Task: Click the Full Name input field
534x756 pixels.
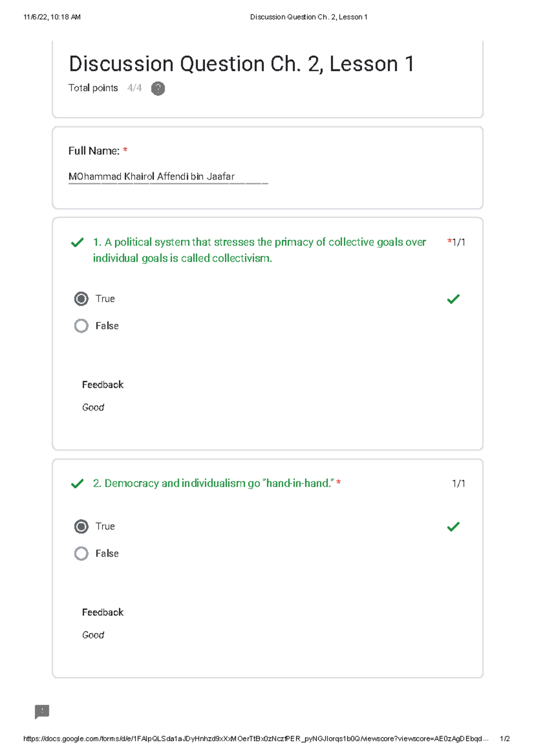Action: click(168, 177)
